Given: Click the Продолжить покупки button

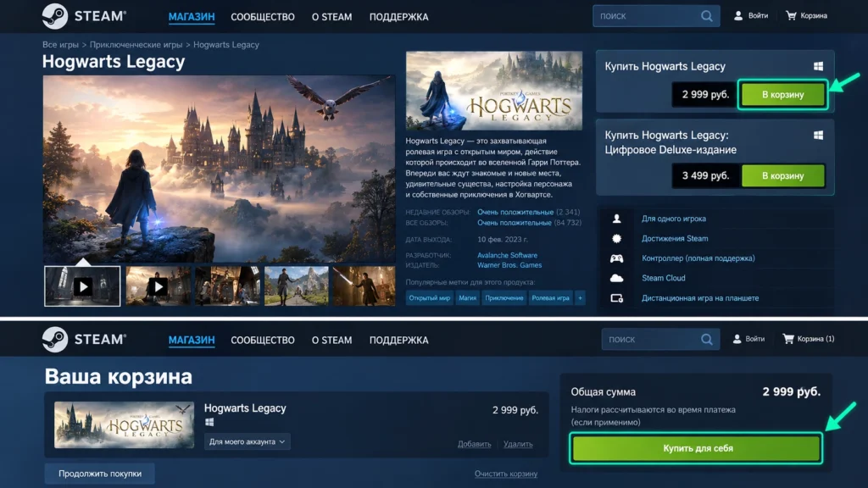Looking at the screenshot, I should point(100,474).
